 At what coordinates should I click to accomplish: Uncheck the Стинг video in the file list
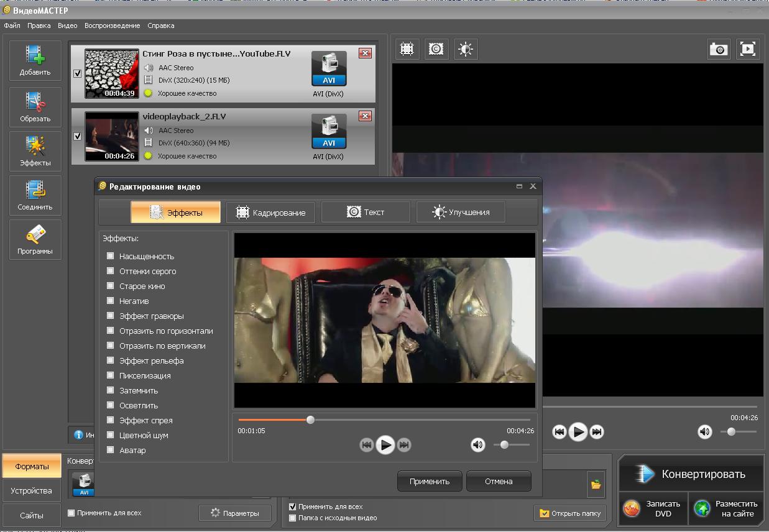[x=78, y=73]
